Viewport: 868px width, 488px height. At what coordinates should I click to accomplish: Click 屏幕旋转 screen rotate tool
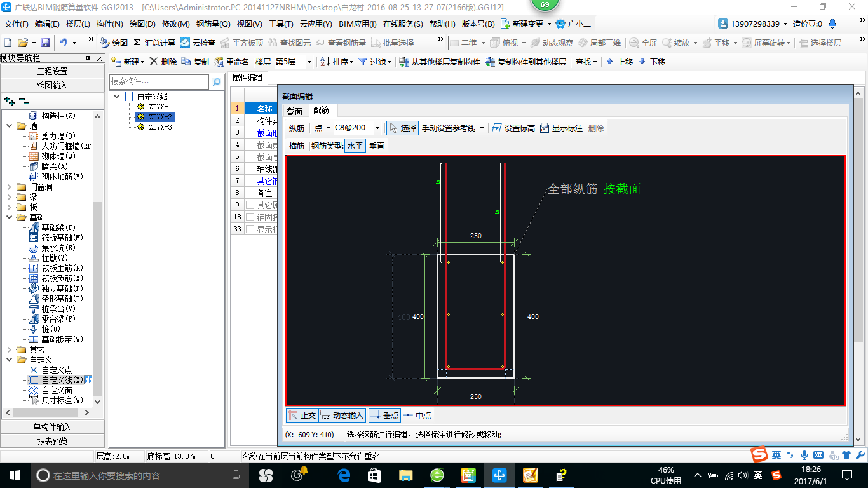pos(767,43)
